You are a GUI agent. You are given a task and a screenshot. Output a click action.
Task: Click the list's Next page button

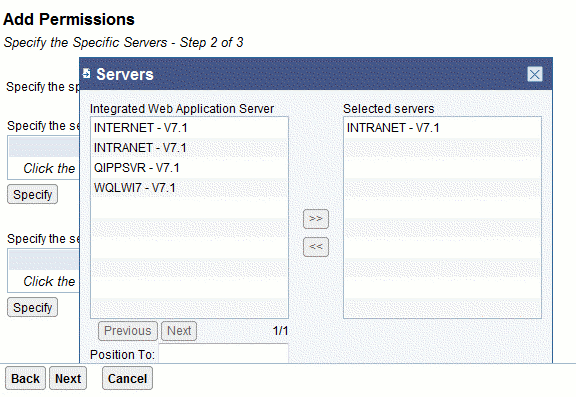[x=179, y=331]
